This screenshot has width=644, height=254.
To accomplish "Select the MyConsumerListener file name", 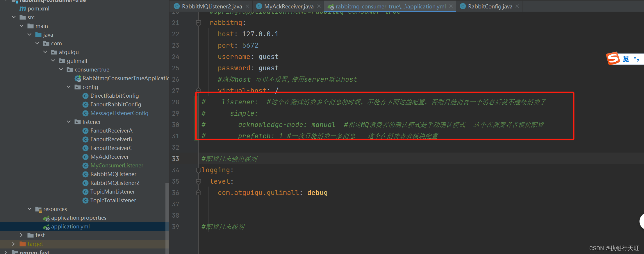I will coord(117,165).
